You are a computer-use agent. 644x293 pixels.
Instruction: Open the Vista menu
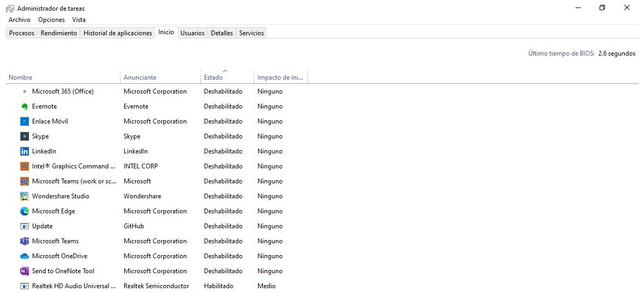tap(79, 20)
